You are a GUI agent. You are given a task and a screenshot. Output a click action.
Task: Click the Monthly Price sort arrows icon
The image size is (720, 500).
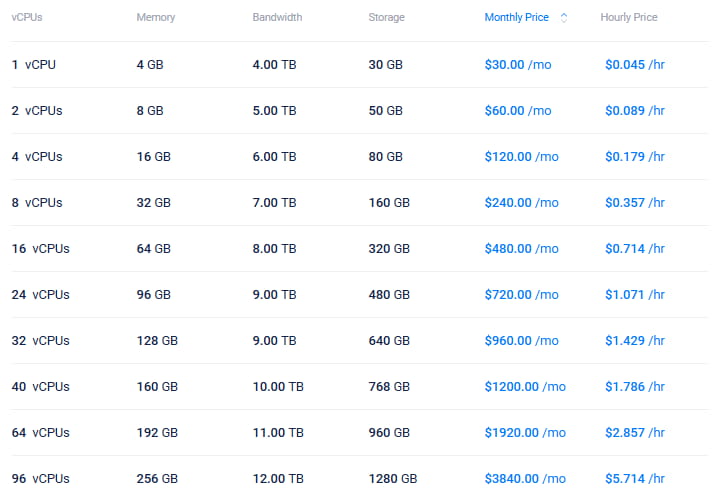(x=564, y=18)
